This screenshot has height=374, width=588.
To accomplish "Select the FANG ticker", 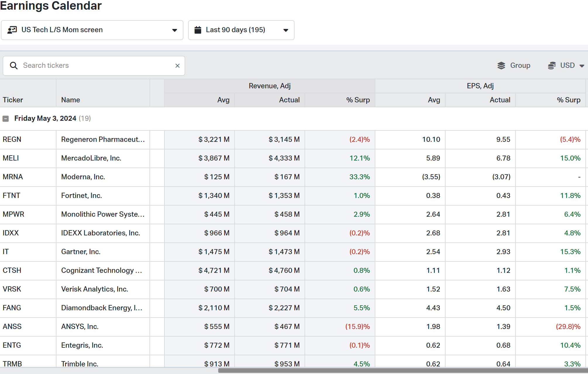I will tap(12, 308).
